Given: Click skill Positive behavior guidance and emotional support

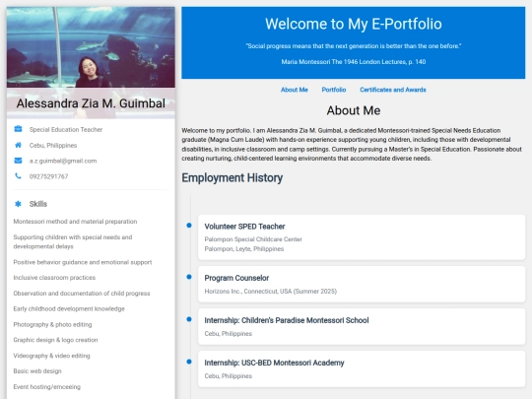Looking at the screenshot, I should click(x=83, y=262).
